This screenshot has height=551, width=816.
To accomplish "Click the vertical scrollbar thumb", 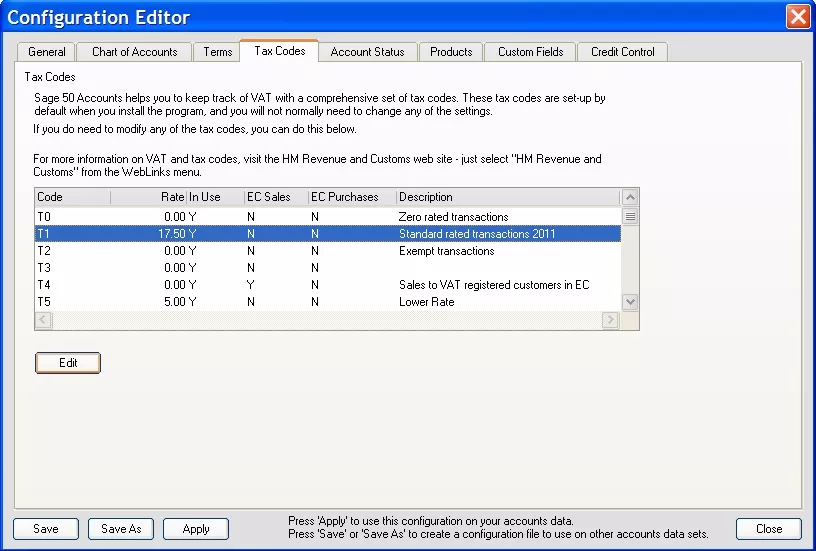I will pos(630,216).
